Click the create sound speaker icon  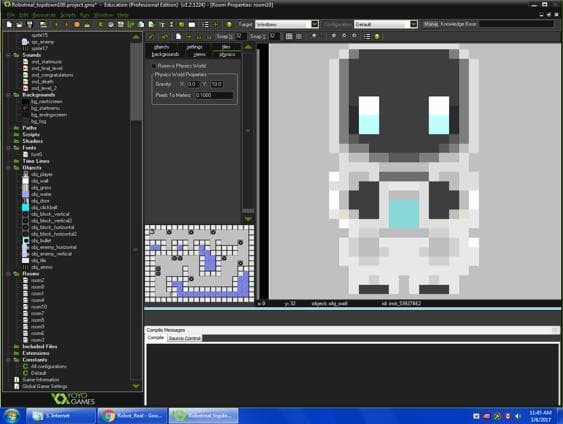click(111, 24)
